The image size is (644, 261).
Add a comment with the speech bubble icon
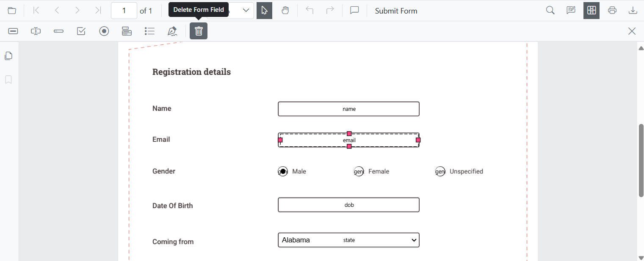(355, 11)
